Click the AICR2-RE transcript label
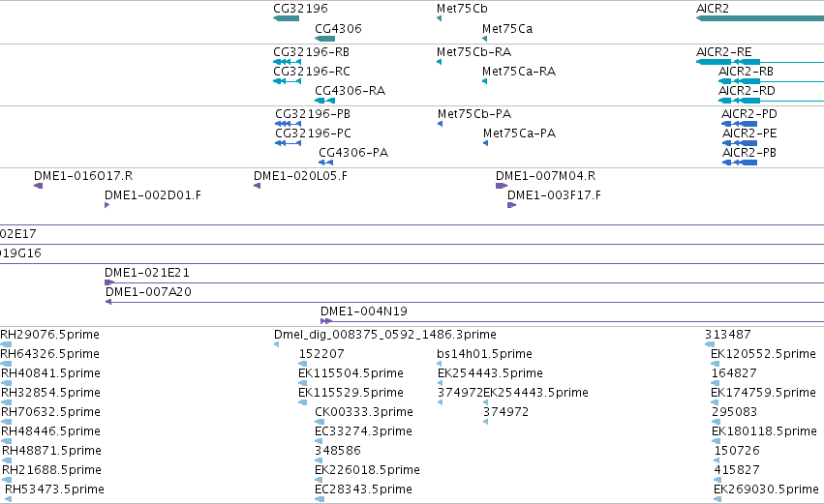Screen dimensions: 824x504 click(723, 51)
